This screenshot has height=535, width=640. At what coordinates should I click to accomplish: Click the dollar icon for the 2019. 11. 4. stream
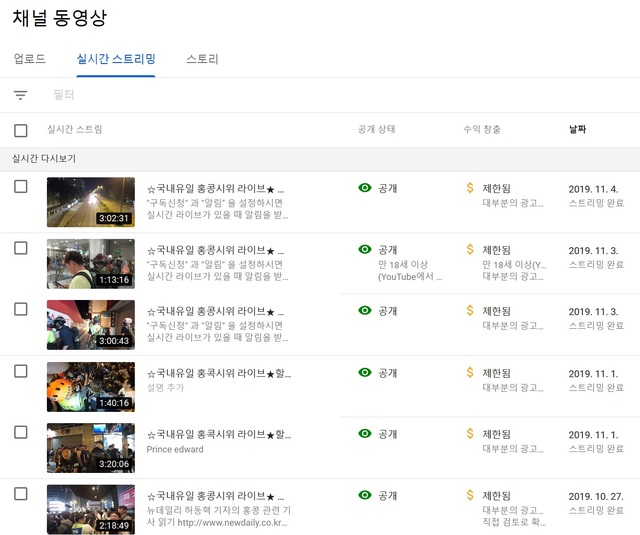point(470,188)
